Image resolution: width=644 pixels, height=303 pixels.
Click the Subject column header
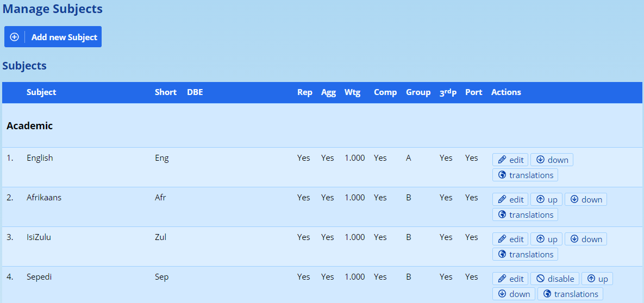click(41, 92)
